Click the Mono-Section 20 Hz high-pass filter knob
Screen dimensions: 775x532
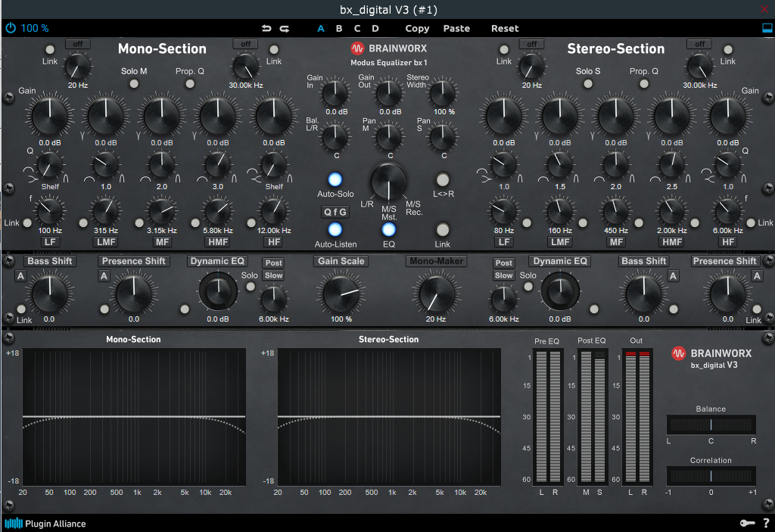point(78,67)
